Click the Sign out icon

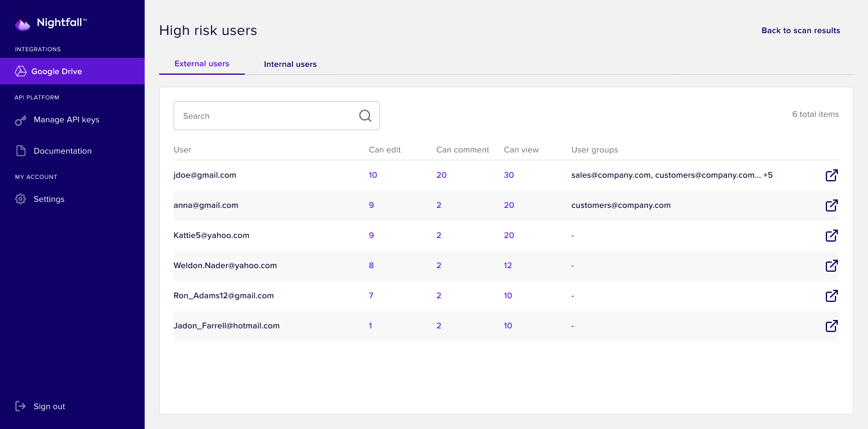pos(21,406)
